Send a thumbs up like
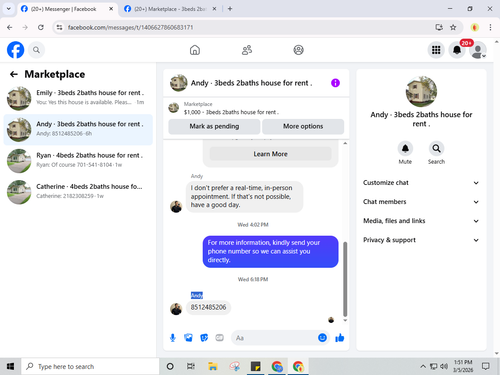Viewport: 500px width, 375px height. pyautogui.click(x=340, y=338)
